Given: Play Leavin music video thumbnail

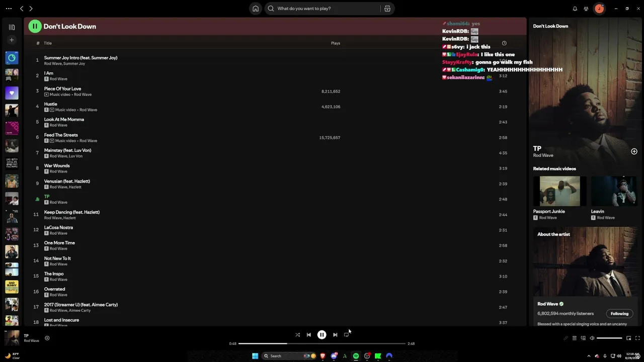Looking at the screenshot, I should [x=614, y=191].
